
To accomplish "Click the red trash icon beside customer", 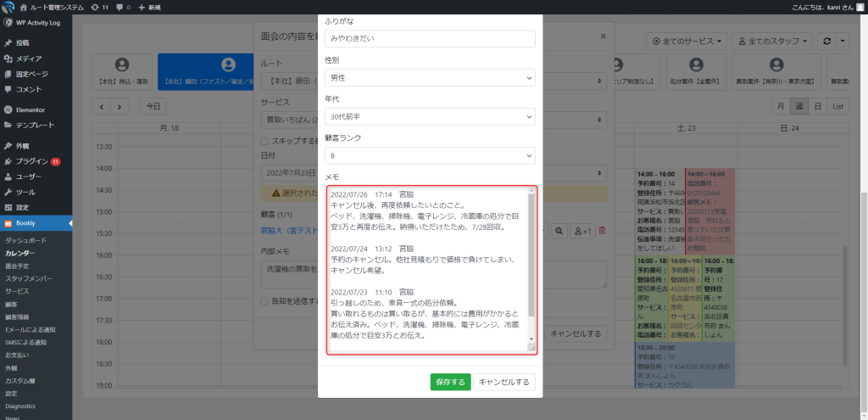I will tap(603, 230).
